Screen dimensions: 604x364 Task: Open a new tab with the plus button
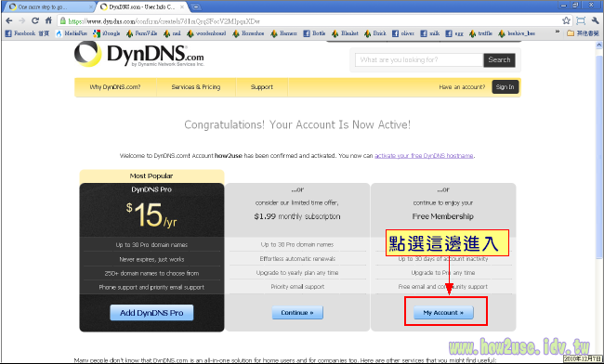coord(196,6)
